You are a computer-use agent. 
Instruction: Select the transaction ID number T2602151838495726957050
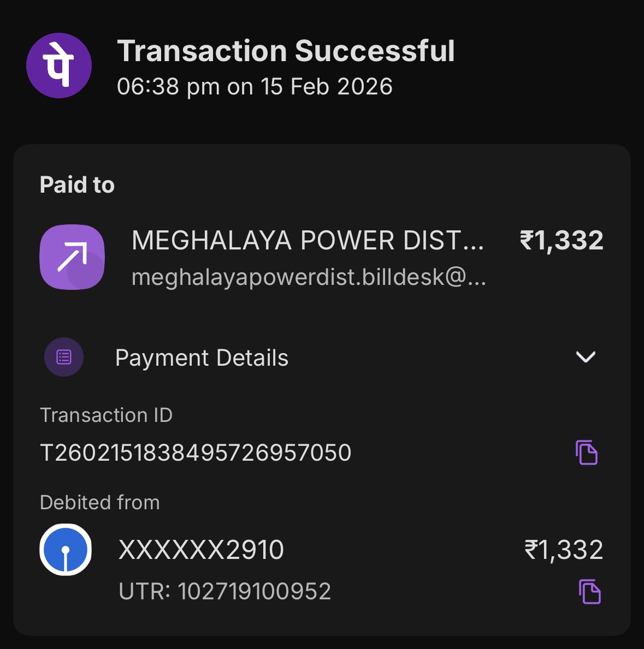click(196, 453)
